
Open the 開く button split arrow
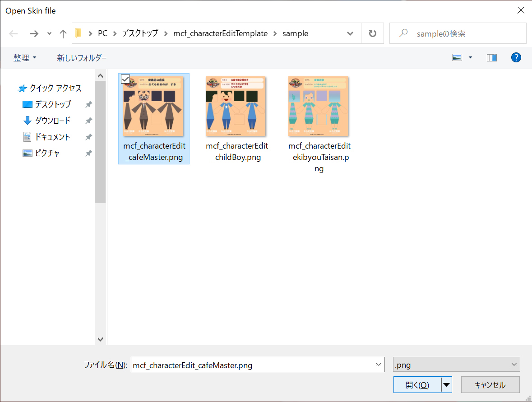coord(447,385)
